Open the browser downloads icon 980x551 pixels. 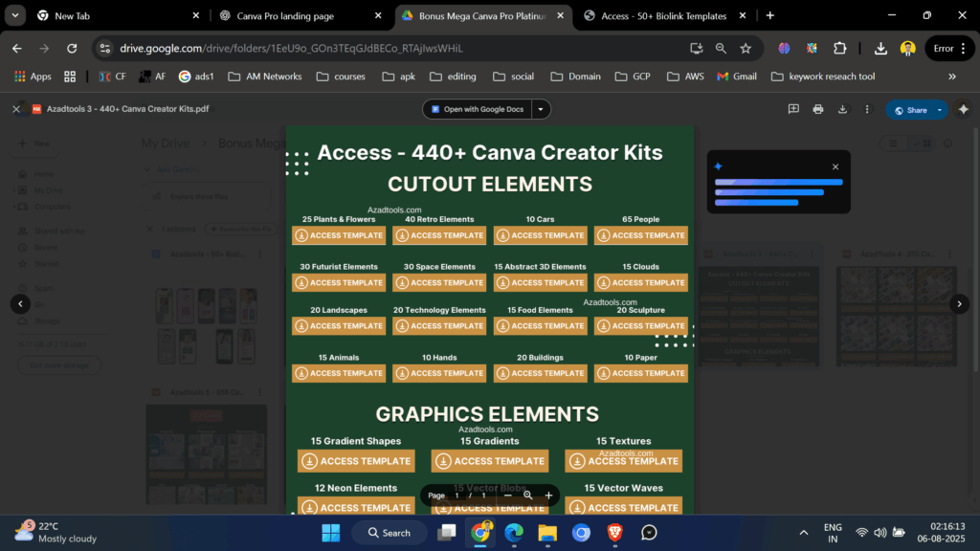[x=880, y=48]
